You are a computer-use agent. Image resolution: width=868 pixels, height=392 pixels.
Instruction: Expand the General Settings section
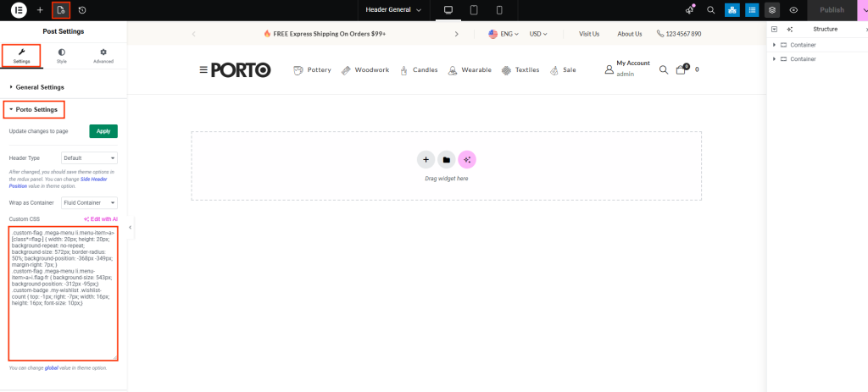coord(40,87)
